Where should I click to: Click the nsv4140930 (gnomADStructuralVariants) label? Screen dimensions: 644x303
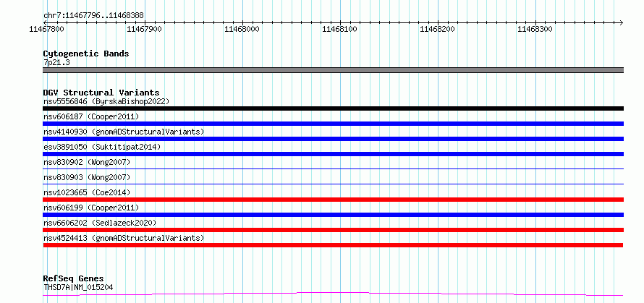click(124, 132)
